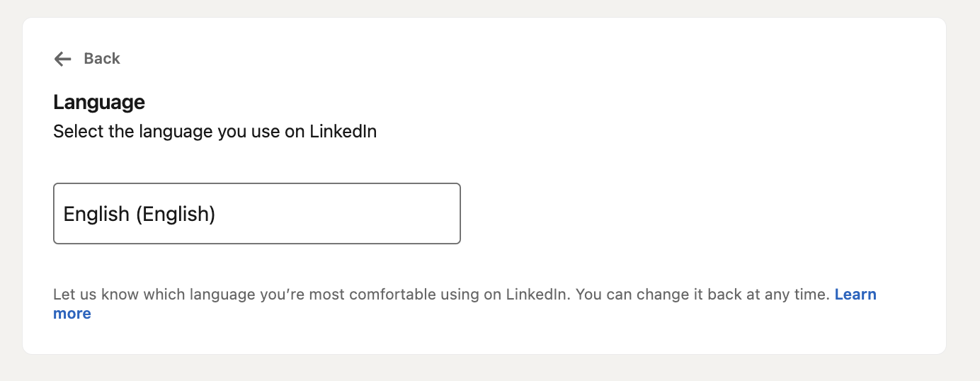This screenshot has height=381, width=980.
Task: Open the 'Learn more' help link
Action: click(855, 295)
